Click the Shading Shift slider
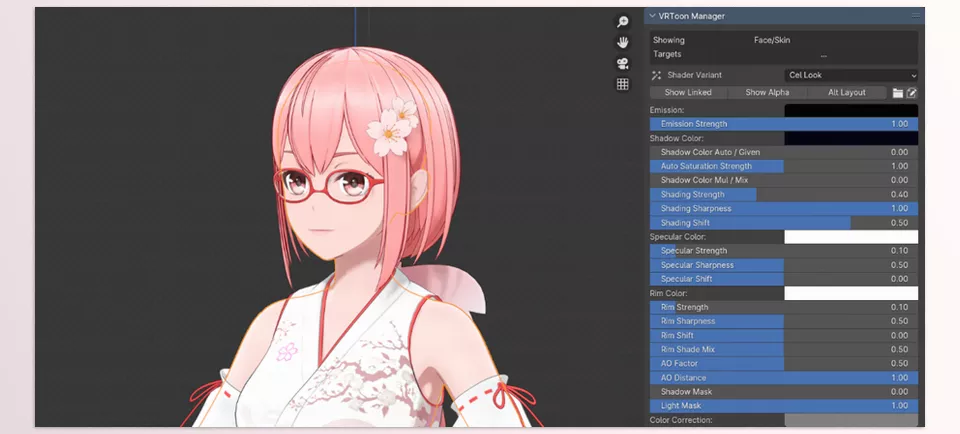 pos(784,223)
